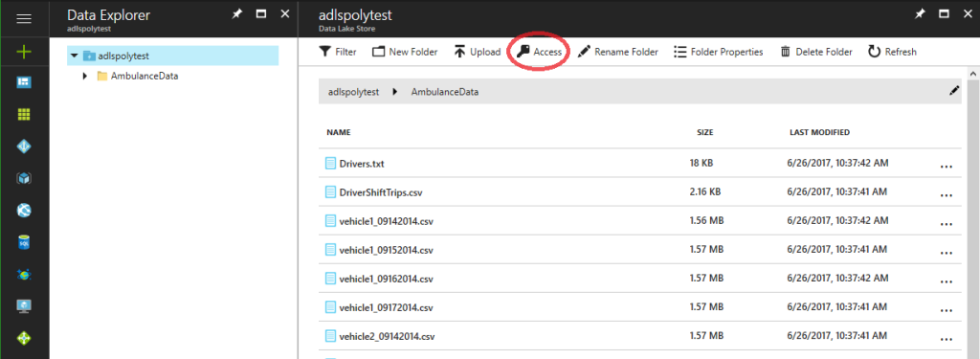Open vehicle2_09142014.csv file
This screenshot has width=980, height=359.
pos(386,336)
